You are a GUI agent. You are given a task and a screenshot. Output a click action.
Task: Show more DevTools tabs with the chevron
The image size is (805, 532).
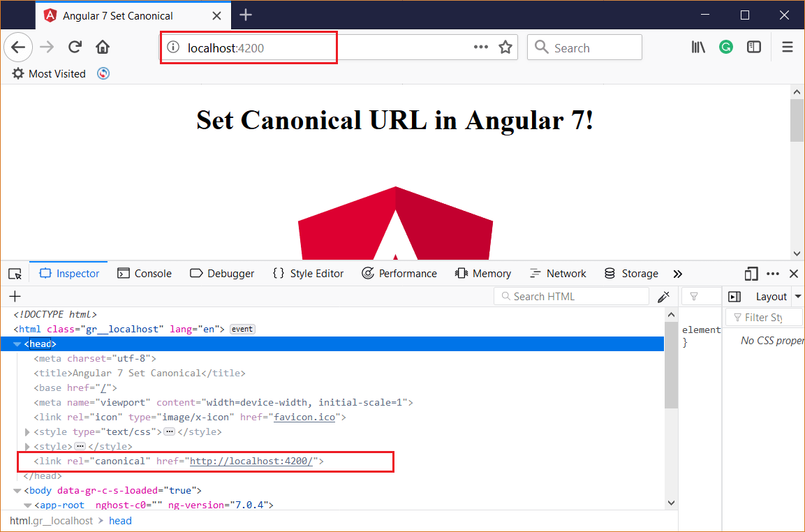pyautogui.click(x=678, y=274)
